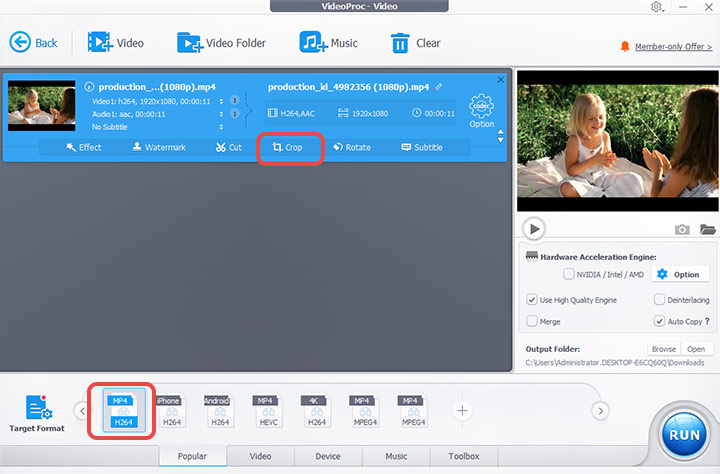Switch to the Popular tab

[192, 456]
